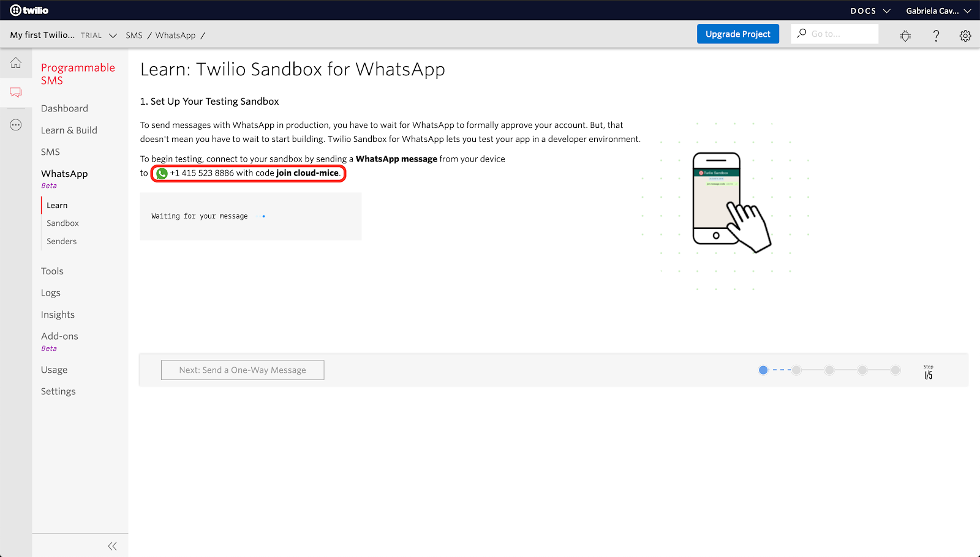Open Add-ons Beta in sidebar
Screen dimensions: 980x557
(59, 341)
